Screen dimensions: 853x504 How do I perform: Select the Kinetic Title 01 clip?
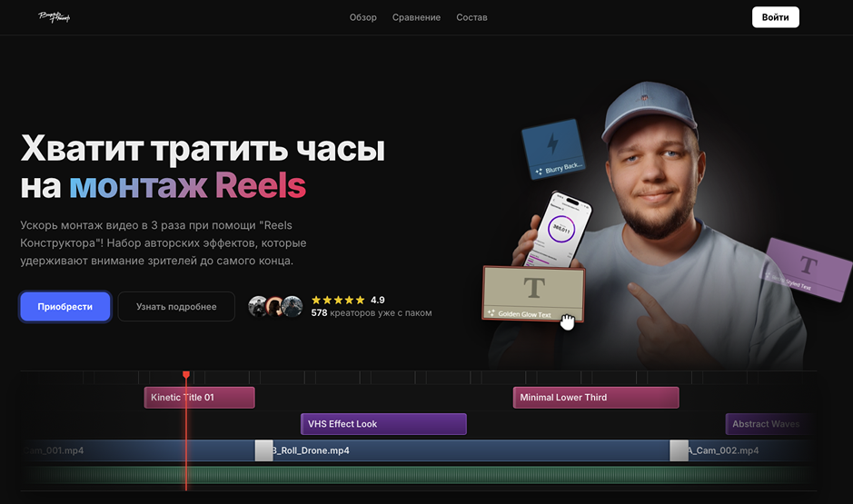(x=199, y=398)
